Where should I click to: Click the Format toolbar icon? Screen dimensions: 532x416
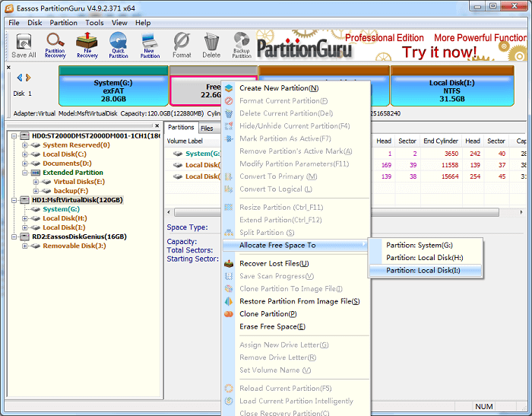[x=182, y=46]
